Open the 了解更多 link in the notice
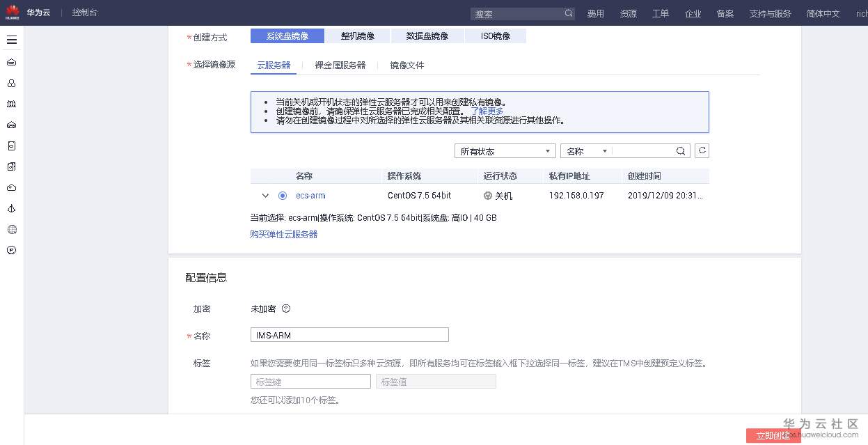 (489, 111)
